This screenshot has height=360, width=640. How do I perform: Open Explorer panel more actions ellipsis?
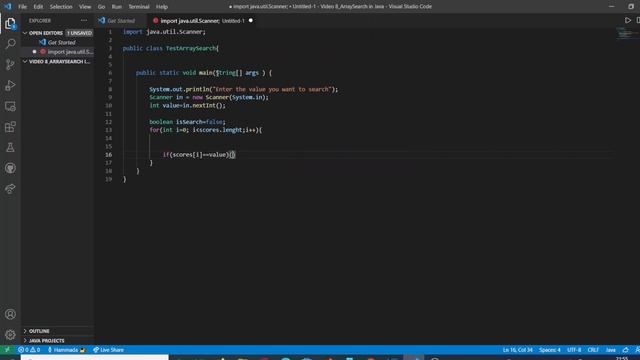pyautogui.click(x=84, y=20)
